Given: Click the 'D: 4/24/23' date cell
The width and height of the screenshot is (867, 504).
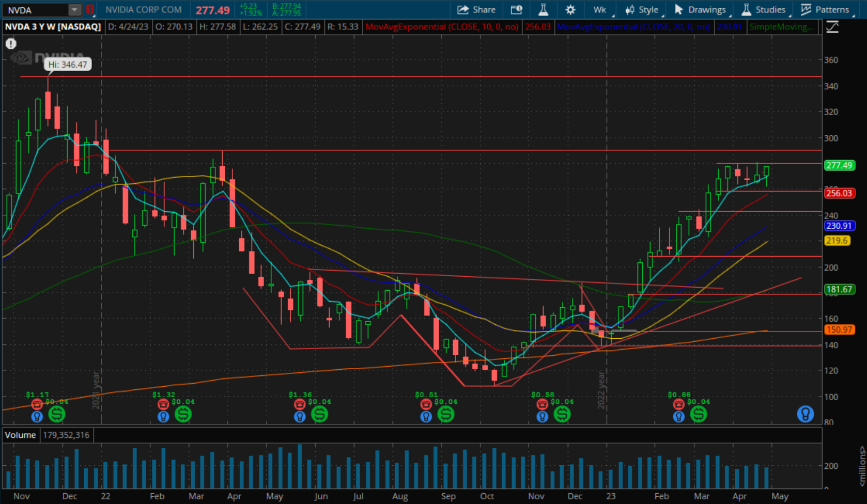Looking at the screenshot, I should pyautogui.click(x=128, y=27).
